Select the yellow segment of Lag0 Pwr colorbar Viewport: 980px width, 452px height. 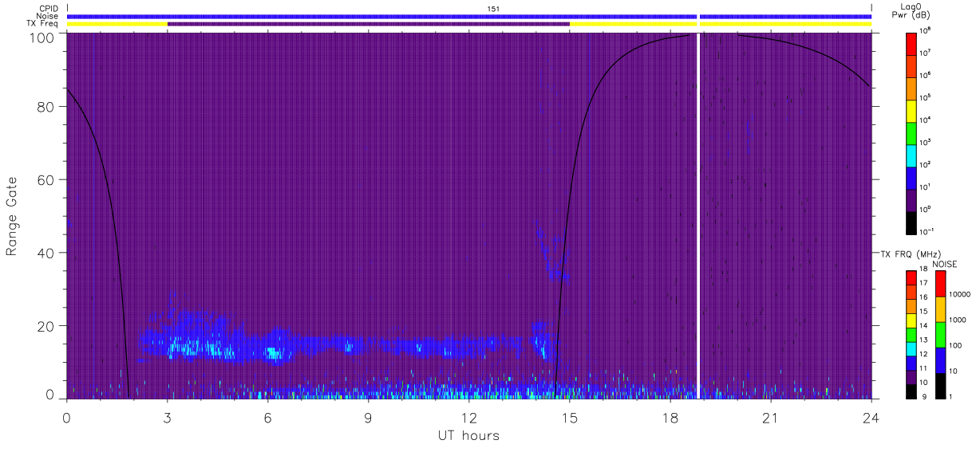click(911, 111)
